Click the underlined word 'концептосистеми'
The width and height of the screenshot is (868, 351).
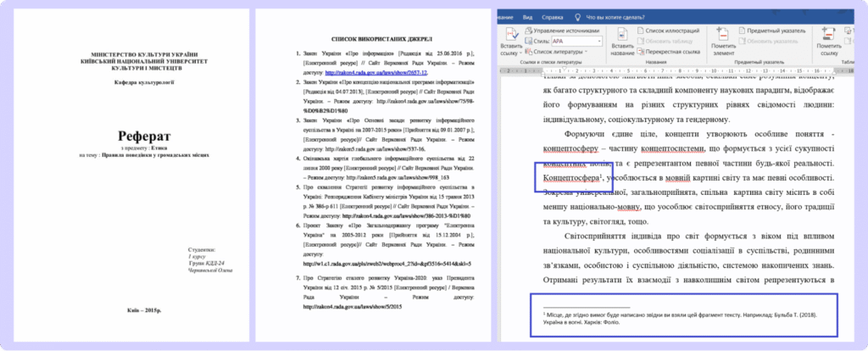tap(672, 148)
